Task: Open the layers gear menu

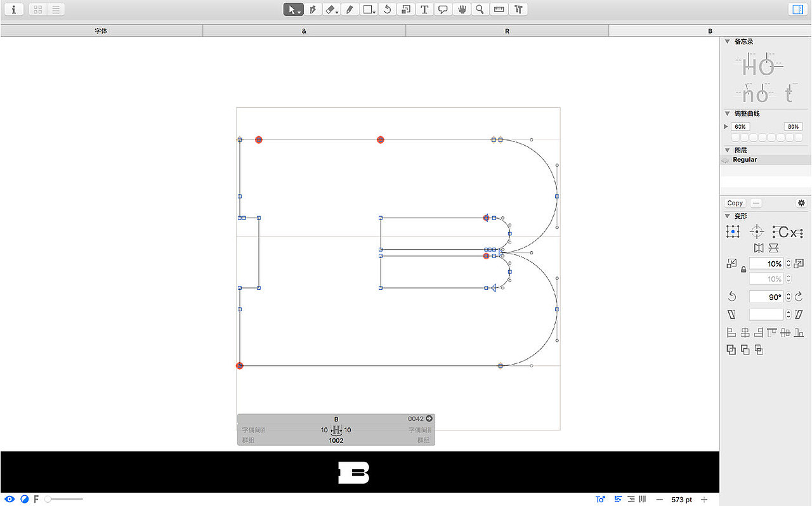Action: (801, 203)
